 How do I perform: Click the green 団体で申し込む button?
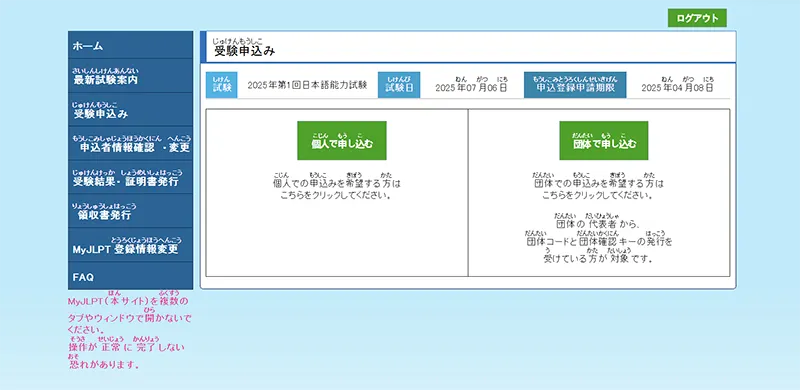604,140
